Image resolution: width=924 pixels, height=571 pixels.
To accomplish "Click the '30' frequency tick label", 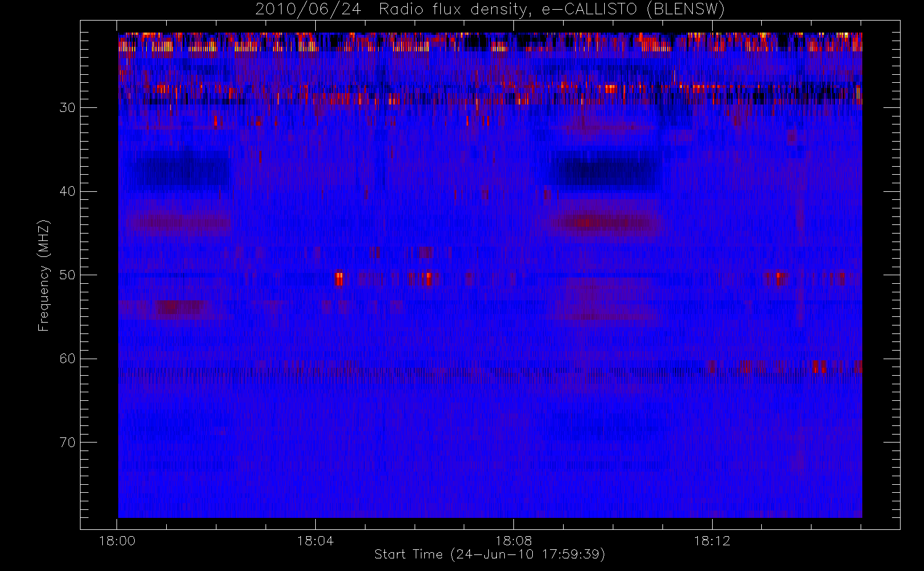I will click(x=67, y=108).
